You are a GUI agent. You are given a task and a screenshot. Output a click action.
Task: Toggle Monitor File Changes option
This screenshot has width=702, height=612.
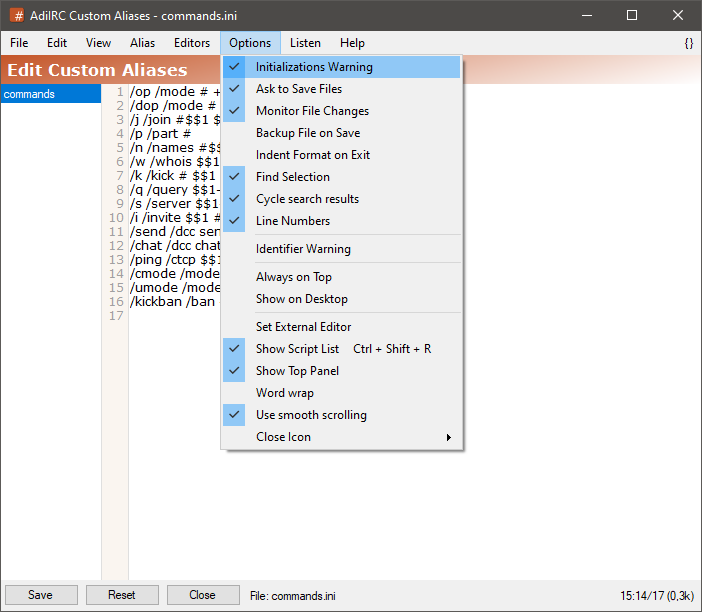(x=342, y=111)
